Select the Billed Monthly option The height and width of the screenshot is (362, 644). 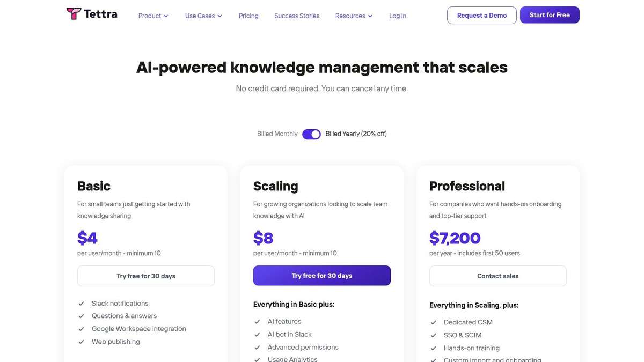[277, 134]
